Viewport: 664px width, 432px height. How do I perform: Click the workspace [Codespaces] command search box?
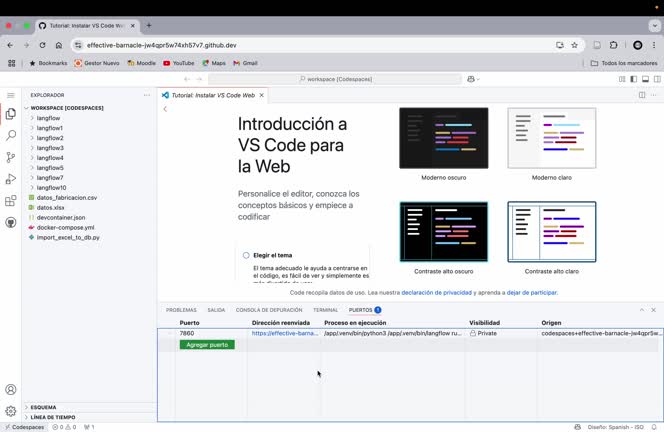click(335, 79)
